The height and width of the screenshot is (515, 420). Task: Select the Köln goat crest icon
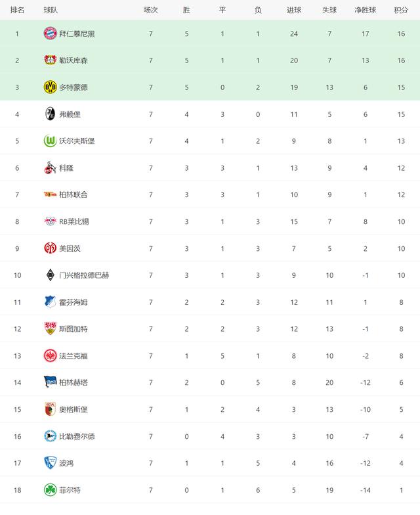(50, 168)
